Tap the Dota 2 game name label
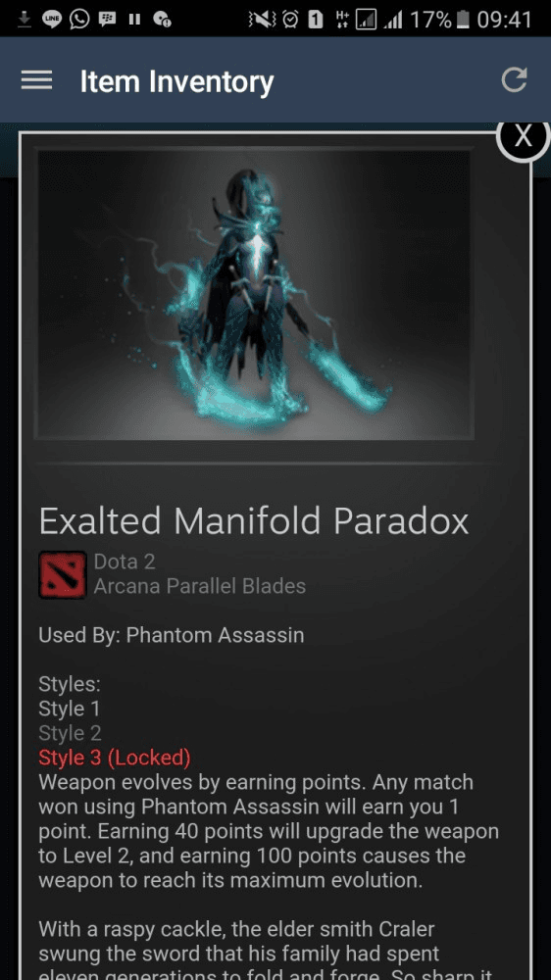This screenshot has height=980, width=551. [x=125, y=562]
